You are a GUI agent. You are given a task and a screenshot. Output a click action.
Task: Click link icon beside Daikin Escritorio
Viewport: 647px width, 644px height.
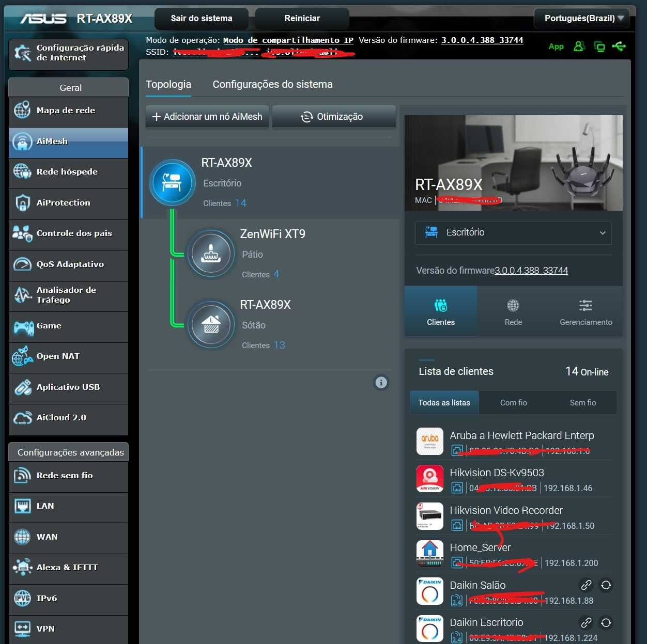point(586,622)
